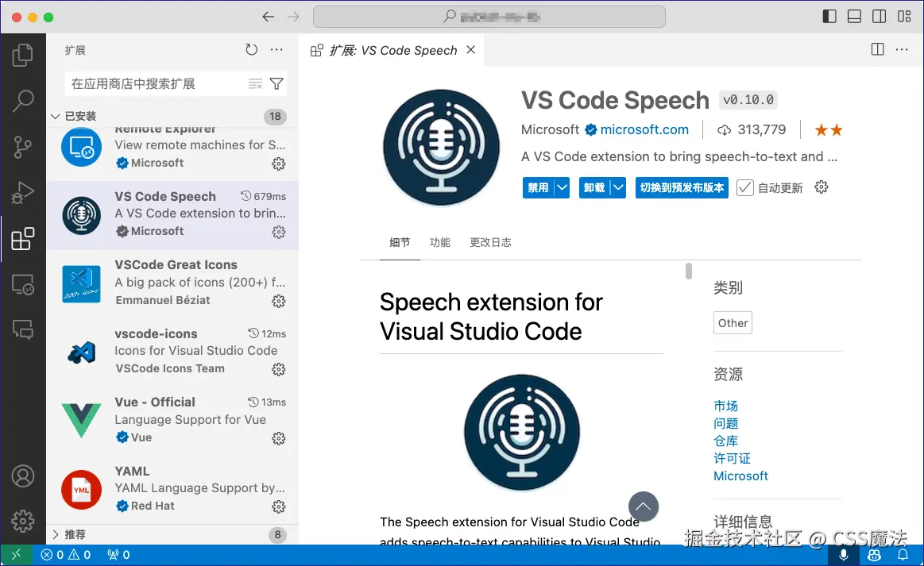Open settings gear for Vue - Official

[279, 438]
